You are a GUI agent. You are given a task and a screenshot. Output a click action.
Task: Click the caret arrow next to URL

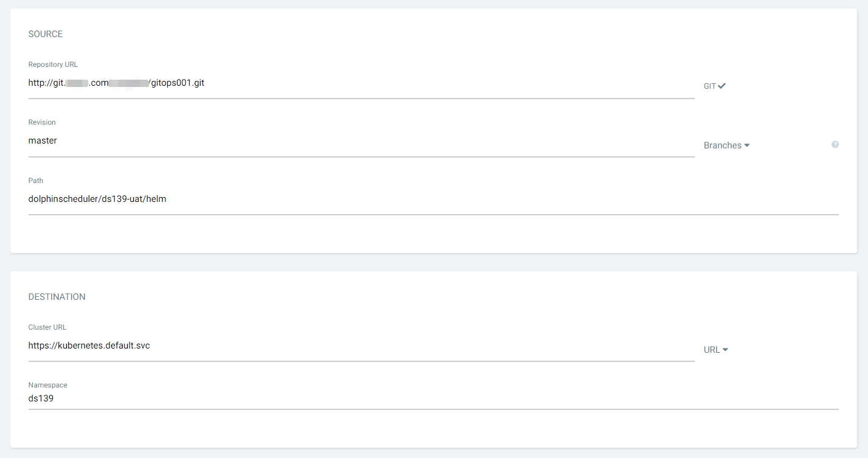click(x=725, y=350)
